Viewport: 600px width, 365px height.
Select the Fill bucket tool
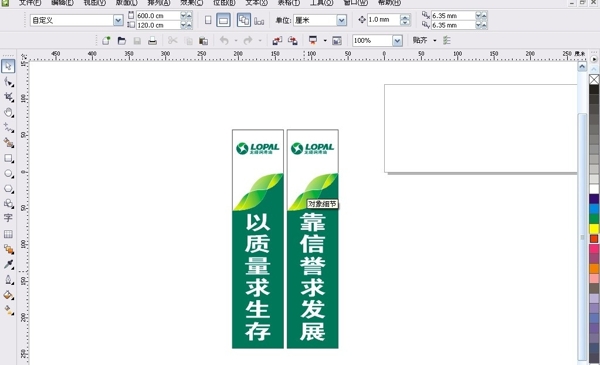coord(8,295)
